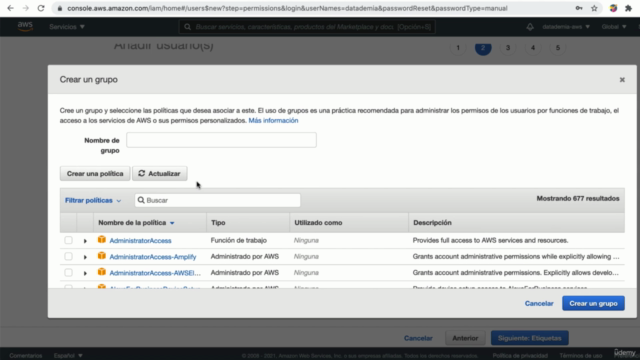
Task: Go to wizard step 3
Action: [508, 48]
